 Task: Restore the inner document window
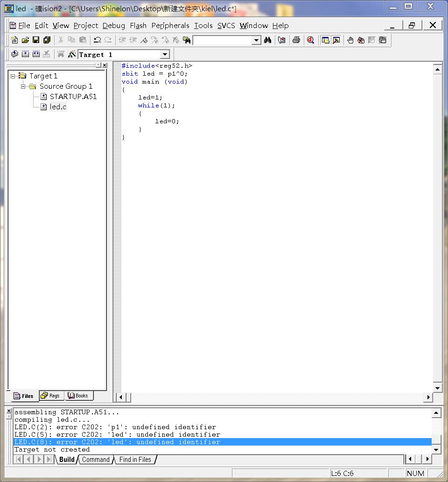tap(412, 25)
